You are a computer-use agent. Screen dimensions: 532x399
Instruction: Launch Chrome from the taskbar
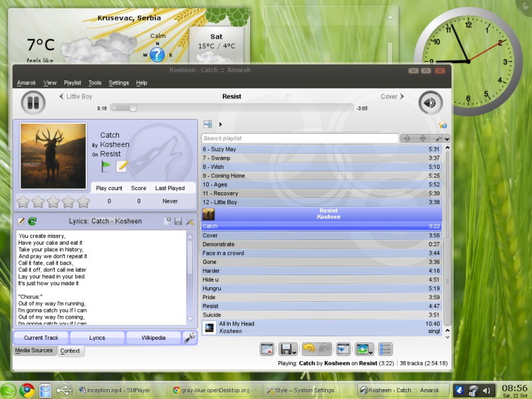coord(27,390)
